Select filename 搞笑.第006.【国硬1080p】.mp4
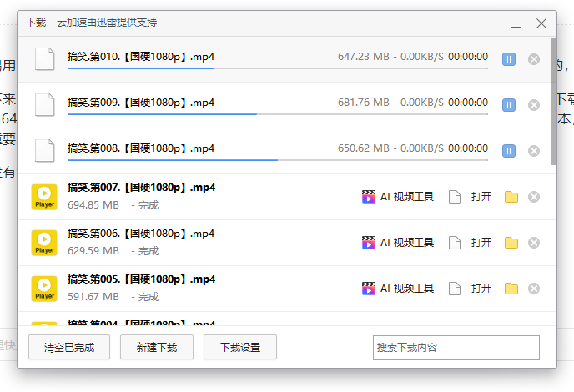 point(141,234)
